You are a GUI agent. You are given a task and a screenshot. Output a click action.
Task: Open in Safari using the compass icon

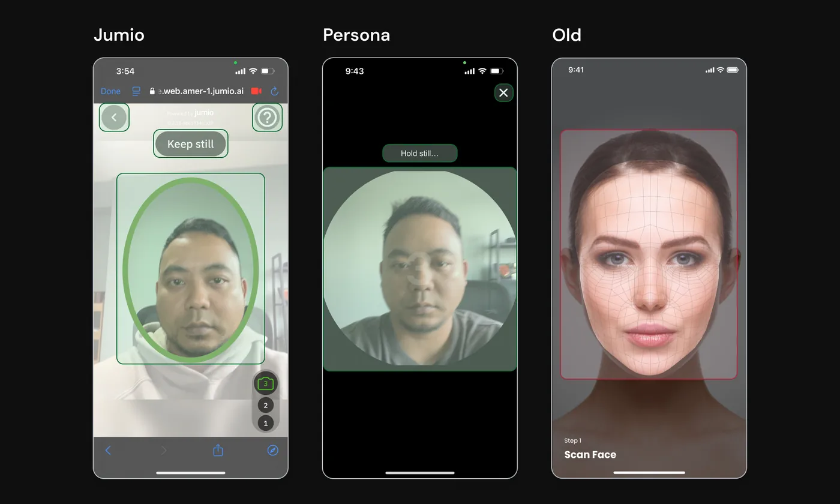(x=272, y=450)
